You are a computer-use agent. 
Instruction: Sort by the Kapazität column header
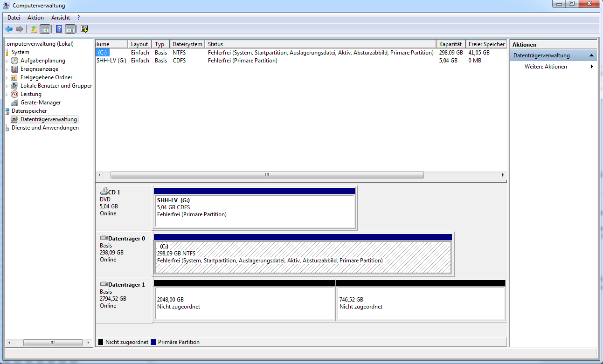451,44
